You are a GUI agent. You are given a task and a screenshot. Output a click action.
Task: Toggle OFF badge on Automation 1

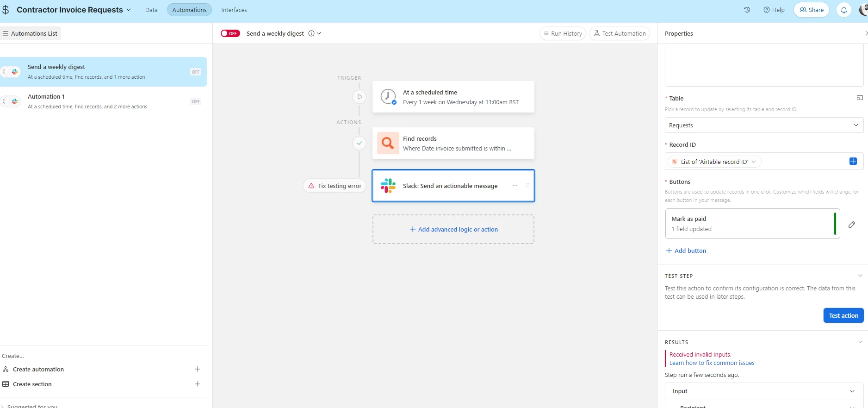pos(196,101)
